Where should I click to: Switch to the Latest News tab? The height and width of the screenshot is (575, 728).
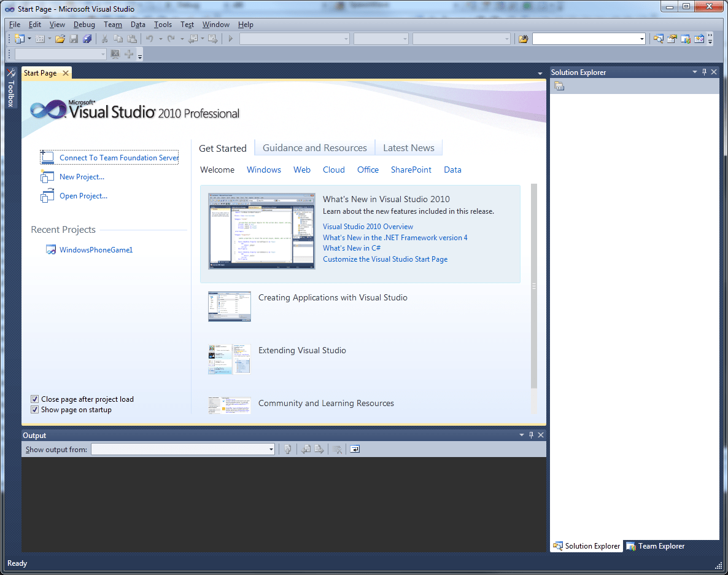pyautogui.click(x=409, y=148)
